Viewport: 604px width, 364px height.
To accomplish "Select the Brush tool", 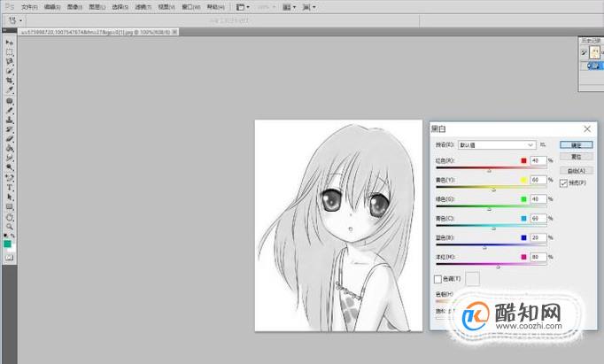I will 9,111.
